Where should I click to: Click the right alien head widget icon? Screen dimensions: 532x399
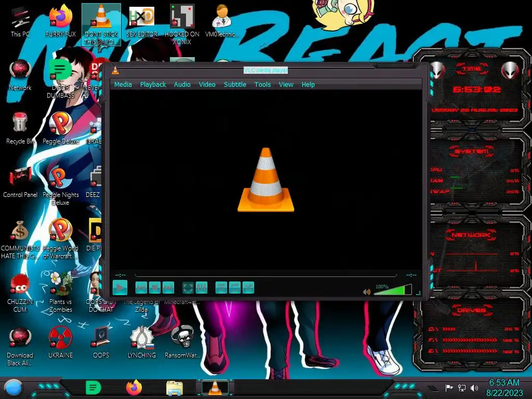pos(510,70)
